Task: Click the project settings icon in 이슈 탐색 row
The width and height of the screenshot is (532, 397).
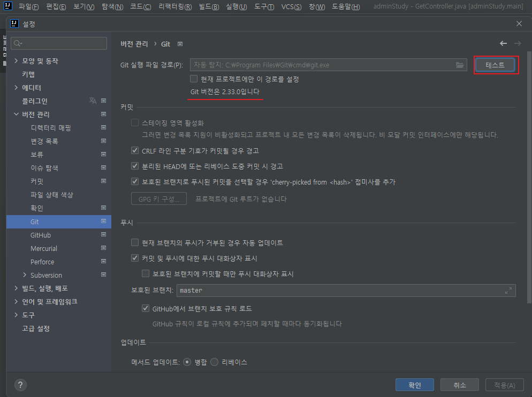Action: coord(103,167)
